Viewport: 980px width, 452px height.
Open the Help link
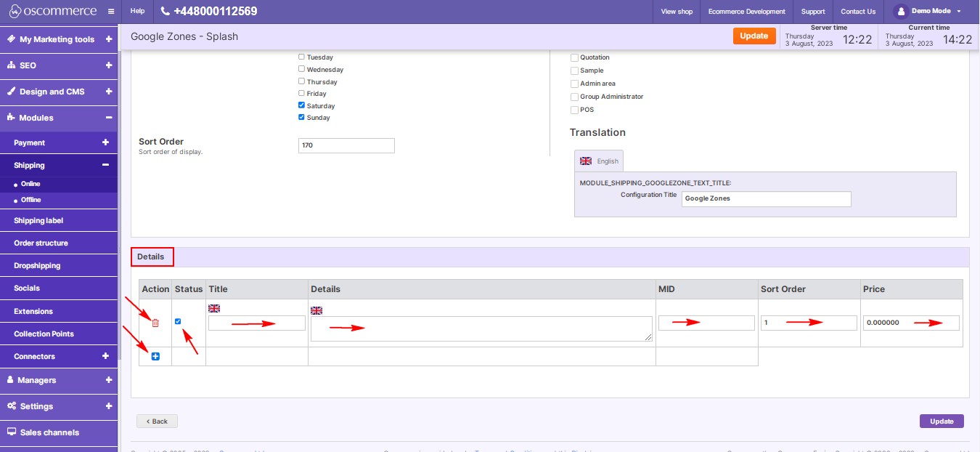coord(137,12)
